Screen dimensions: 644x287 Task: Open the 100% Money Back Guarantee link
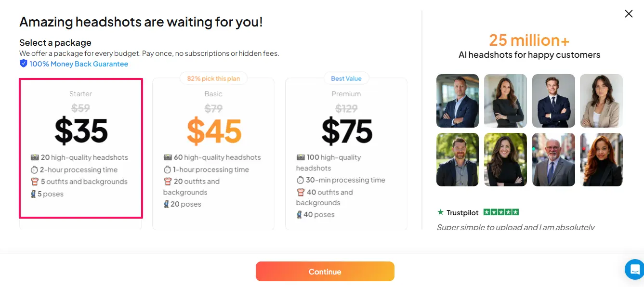[79, 64]
